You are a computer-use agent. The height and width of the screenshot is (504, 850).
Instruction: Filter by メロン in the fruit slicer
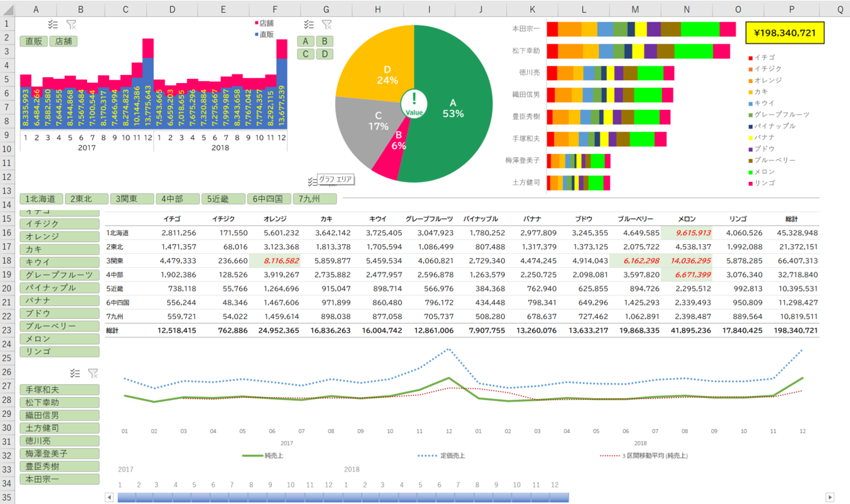click(60, 339)
